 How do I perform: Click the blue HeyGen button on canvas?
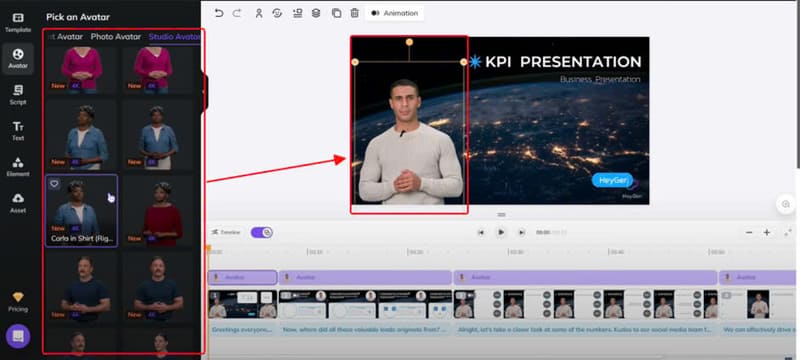(x=612, y=180)
